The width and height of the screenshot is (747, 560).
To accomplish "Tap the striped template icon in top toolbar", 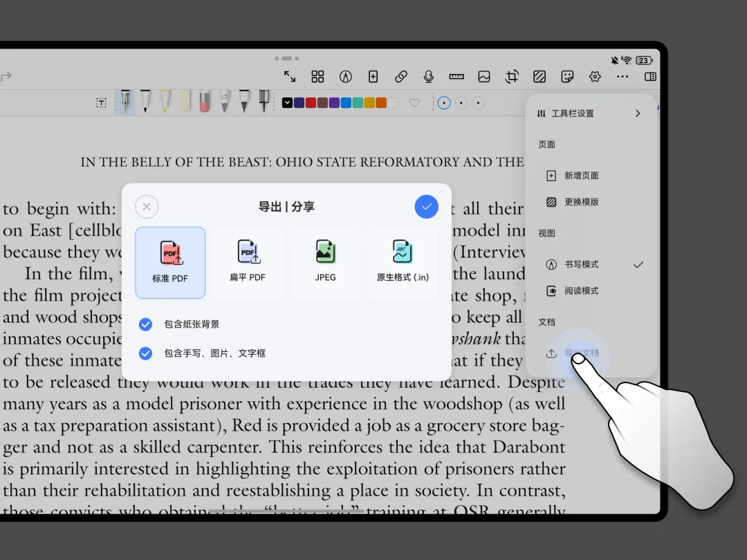I will [539, 76].
